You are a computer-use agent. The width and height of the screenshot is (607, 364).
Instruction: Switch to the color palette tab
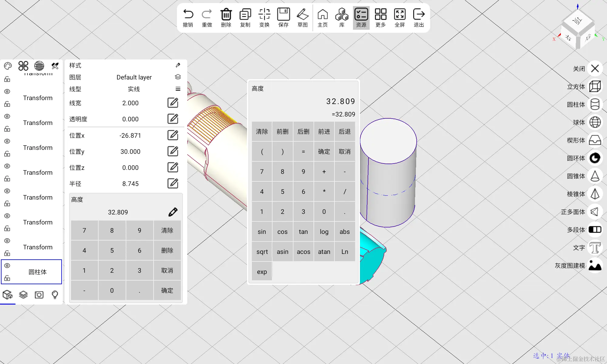point(8,66)
